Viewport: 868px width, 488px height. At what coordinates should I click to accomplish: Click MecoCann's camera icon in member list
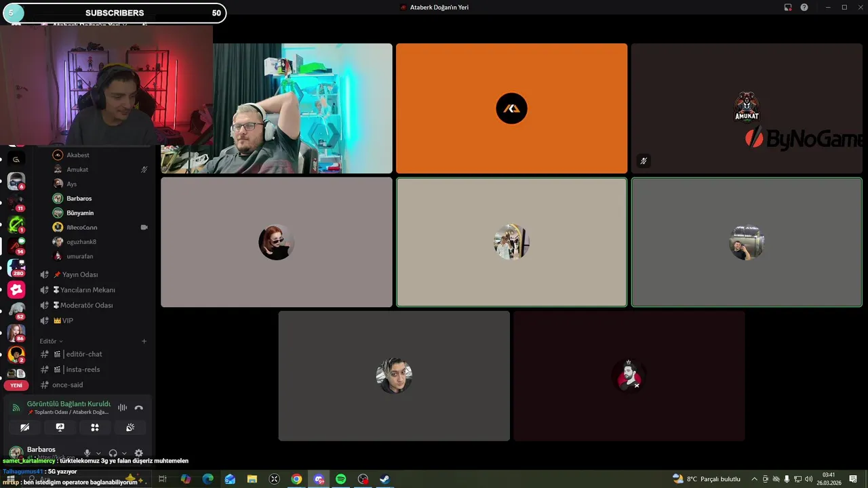(144, 227)
